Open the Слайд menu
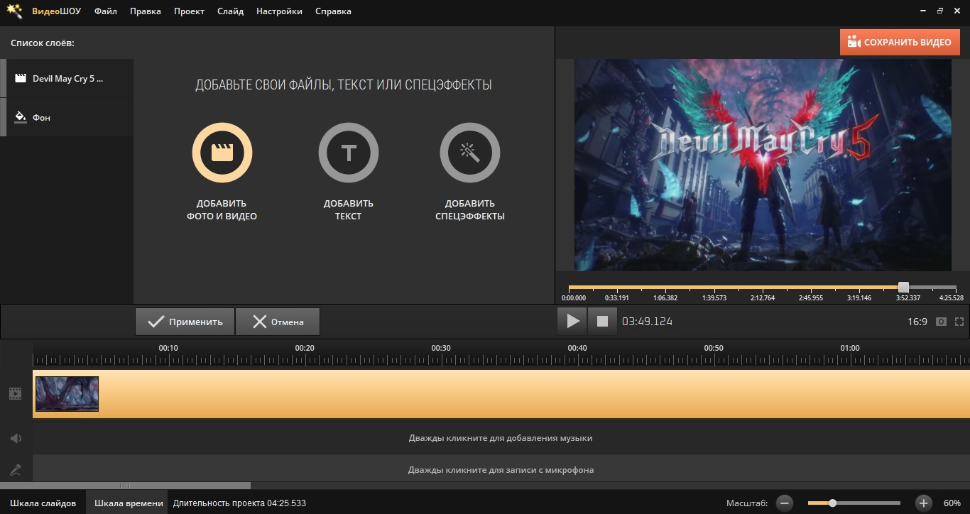Viewport: 970px width, 514px height. (x=230, y=11)
